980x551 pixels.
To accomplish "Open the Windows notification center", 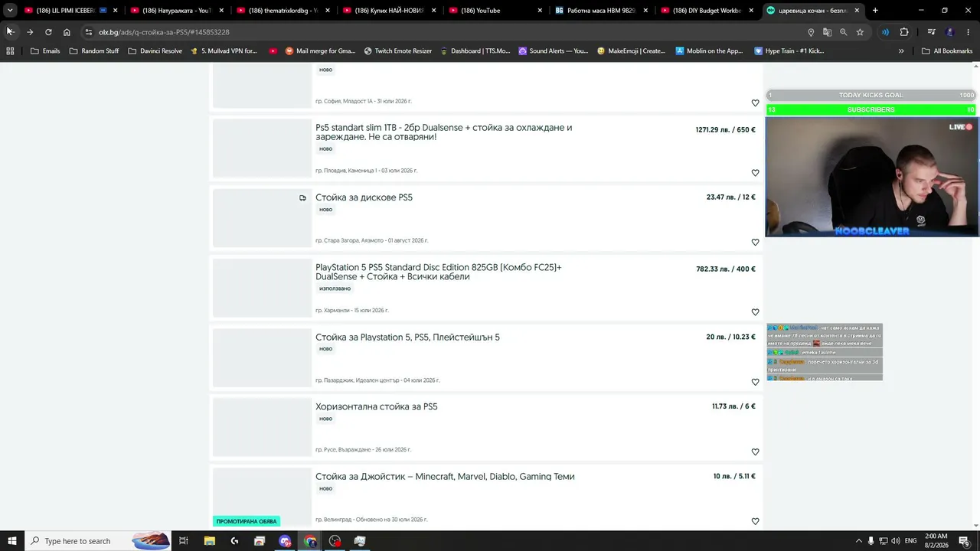I will click(964, 541).
